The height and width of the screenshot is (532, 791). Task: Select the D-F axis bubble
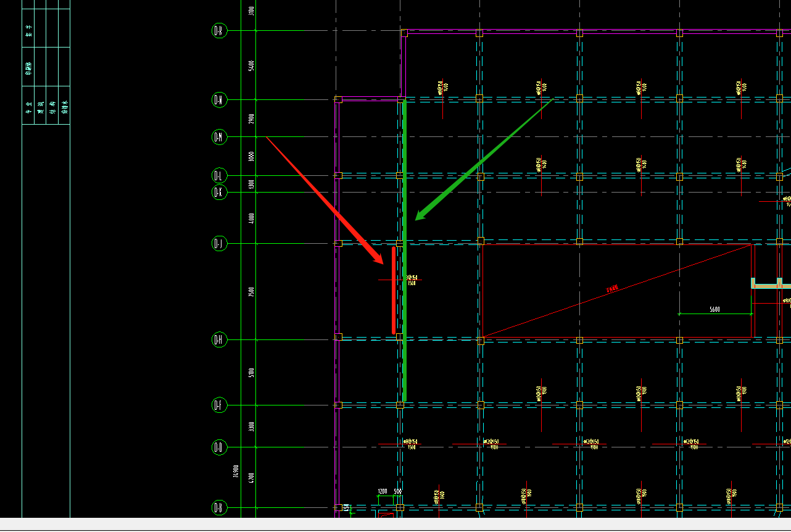pyautogui.click(x=218, y=405)
